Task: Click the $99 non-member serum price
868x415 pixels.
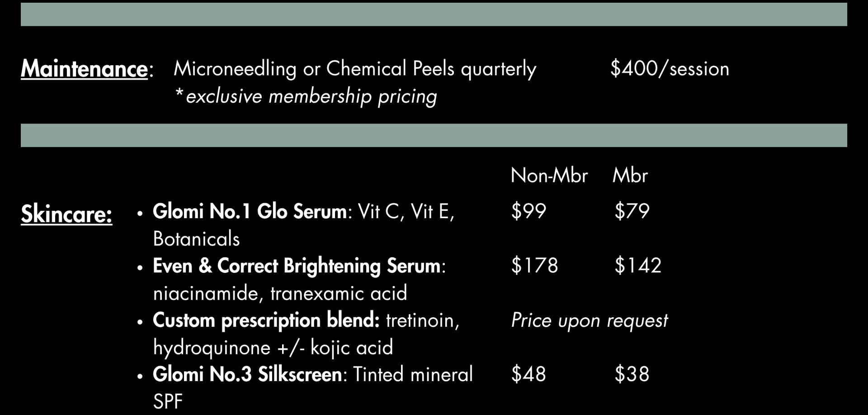Action: coord(528,211)
